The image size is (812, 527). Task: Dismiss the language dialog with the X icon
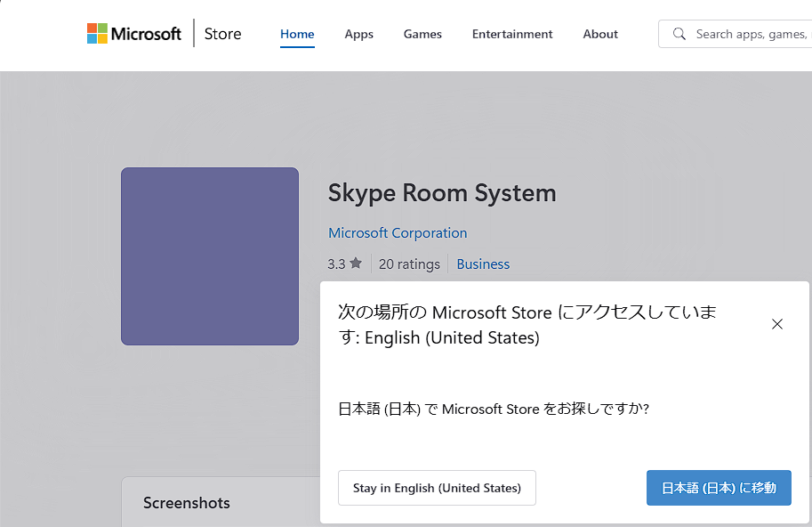(777, 324)
